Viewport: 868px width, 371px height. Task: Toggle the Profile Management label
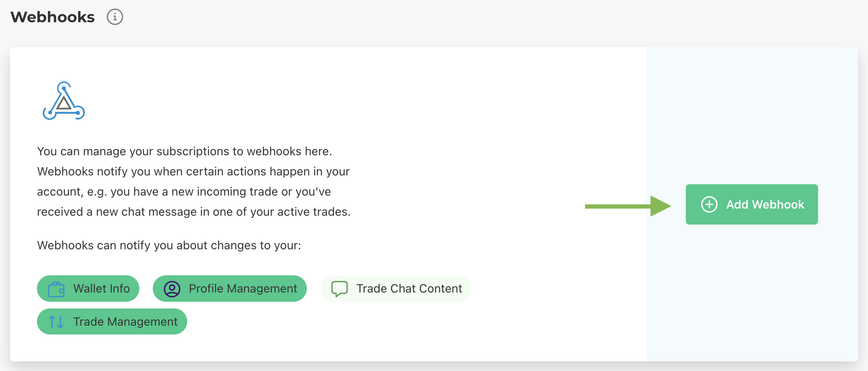pos(243,289)
